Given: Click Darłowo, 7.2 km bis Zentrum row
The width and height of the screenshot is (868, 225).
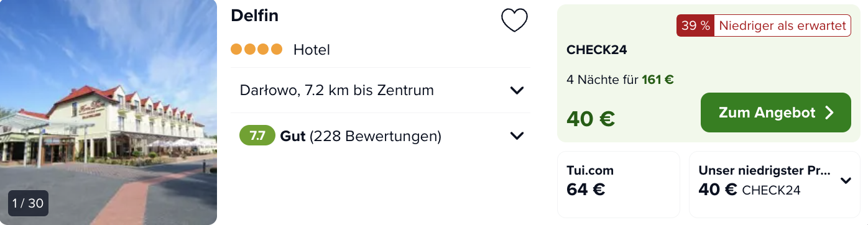Looking at the screenshot, I should tap(381, 90).
